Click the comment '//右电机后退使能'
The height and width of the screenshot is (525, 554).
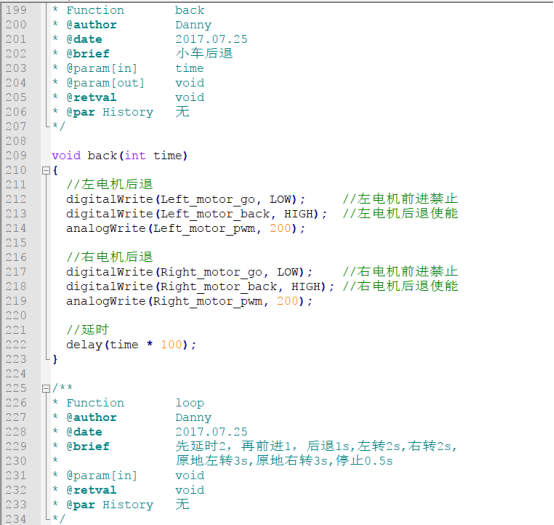400,286
